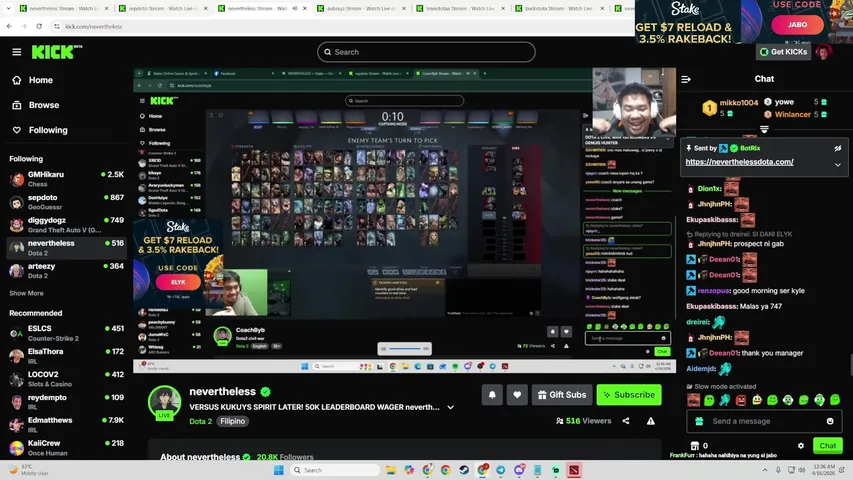
Task: Insert the red angry emote
Action: click(741, 401)
